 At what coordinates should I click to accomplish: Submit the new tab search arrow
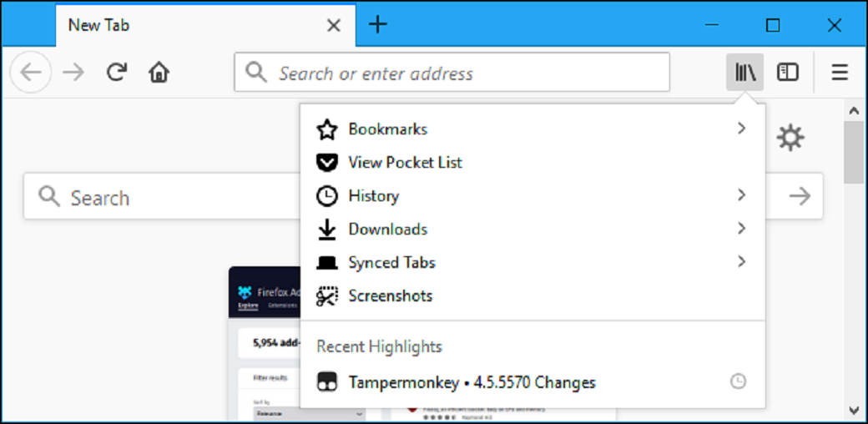click(800, 196)
